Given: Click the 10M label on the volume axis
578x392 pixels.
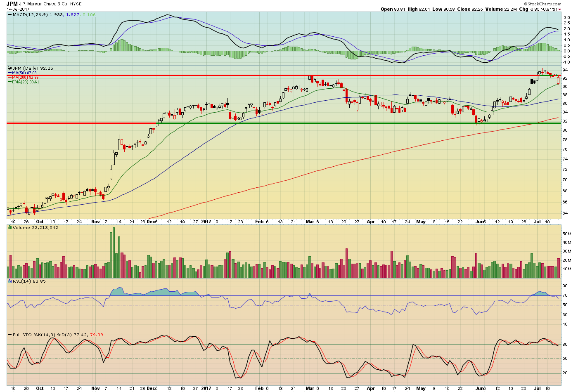Looking at the screenshot, I should click(x=566, y=269).
